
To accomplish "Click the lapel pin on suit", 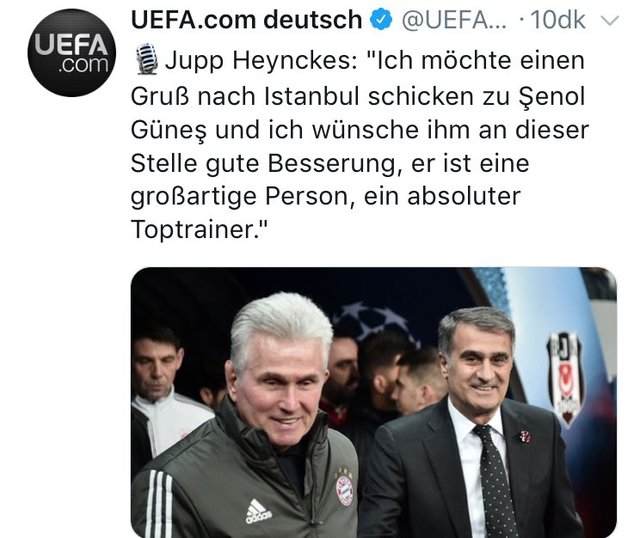I will click(x=525, y=436).
